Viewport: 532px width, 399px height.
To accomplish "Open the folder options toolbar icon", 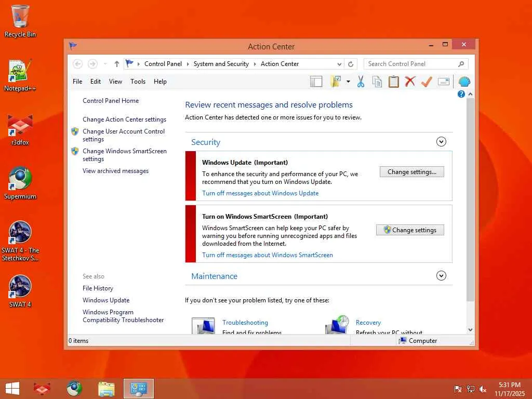I will (x=336, y=82).
